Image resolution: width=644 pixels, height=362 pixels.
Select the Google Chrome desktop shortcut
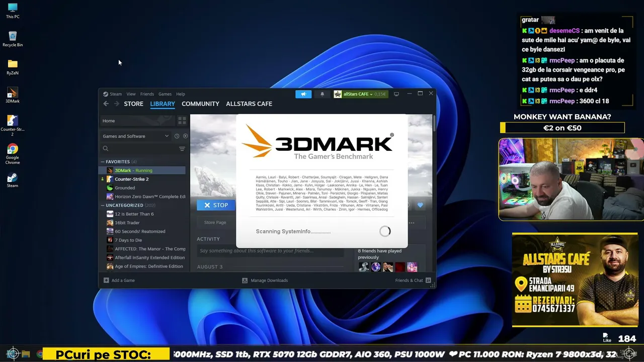(13, 153)
